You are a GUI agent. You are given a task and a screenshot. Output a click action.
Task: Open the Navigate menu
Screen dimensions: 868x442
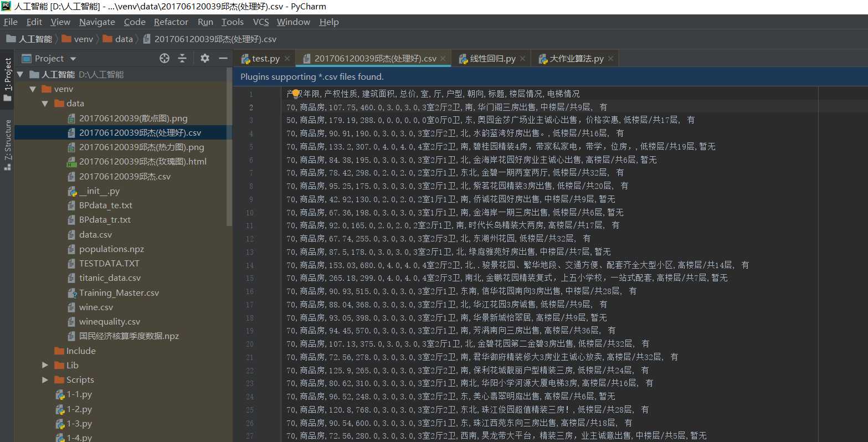pos(97,22)
